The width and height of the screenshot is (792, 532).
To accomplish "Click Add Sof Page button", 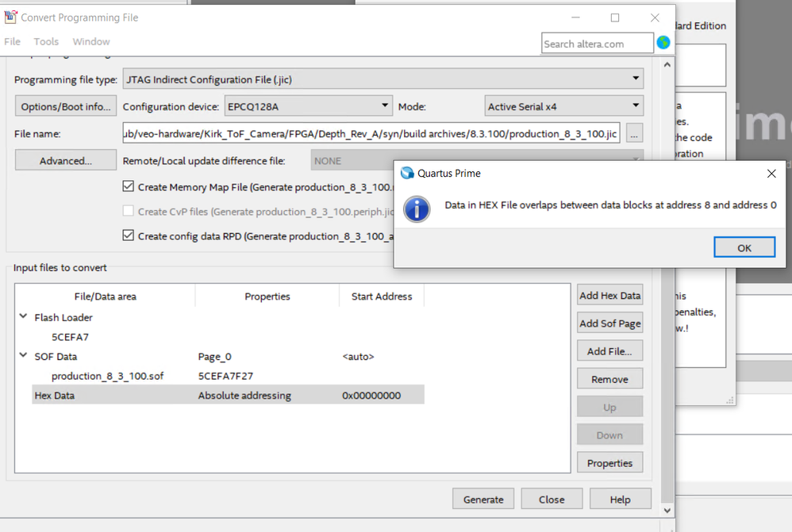I will coord(609,323).
